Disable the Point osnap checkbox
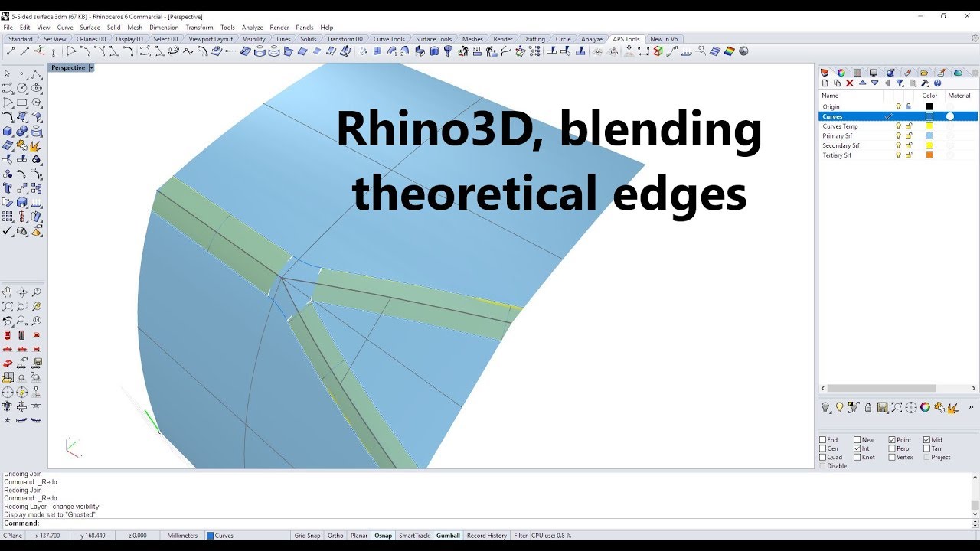 pyautogui.click(x=893, y=440)
